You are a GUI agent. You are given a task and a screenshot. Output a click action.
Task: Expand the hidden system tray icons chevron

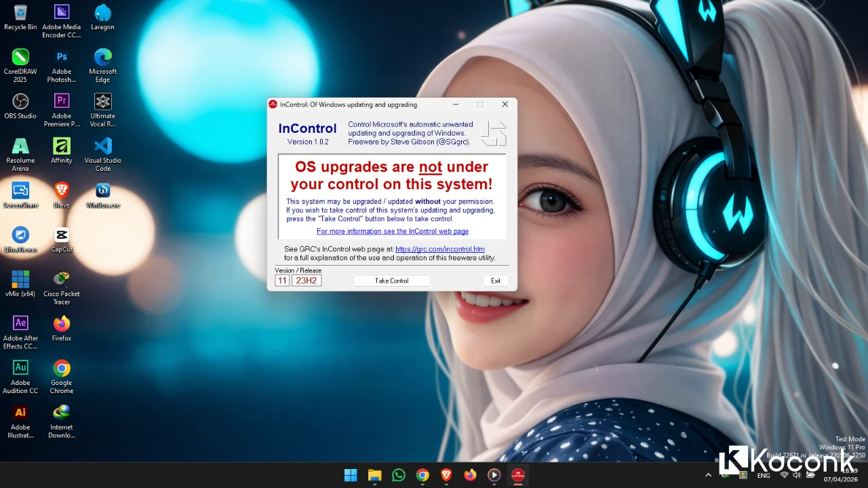tap(709, 475)
